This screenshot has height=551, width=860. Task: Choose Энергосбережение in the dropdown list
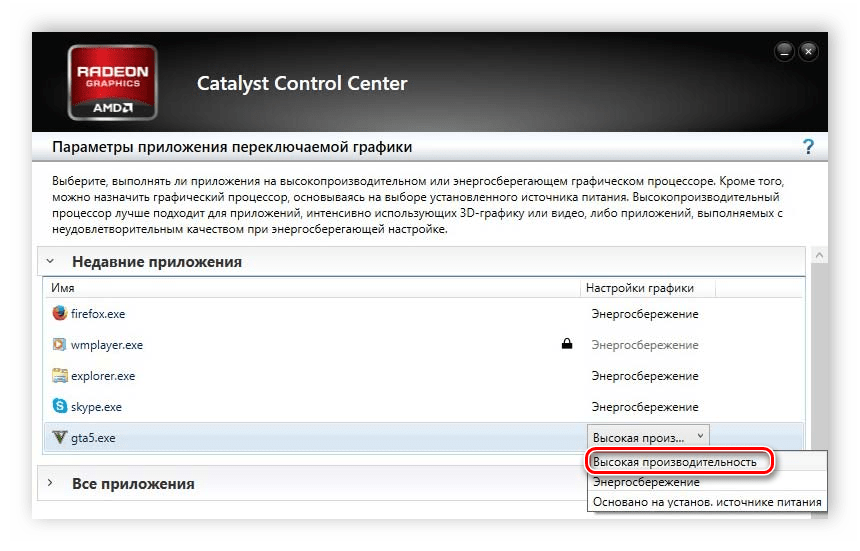pos(646,482)
